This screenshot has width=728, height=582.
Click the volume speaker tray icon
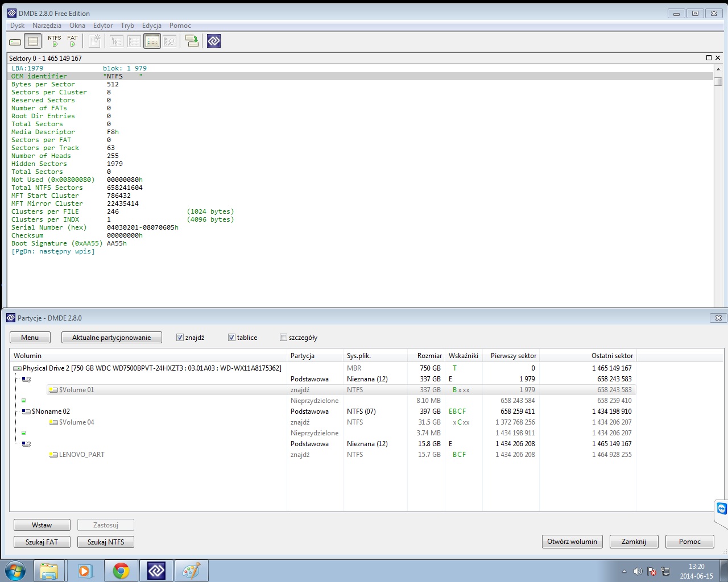638,571
